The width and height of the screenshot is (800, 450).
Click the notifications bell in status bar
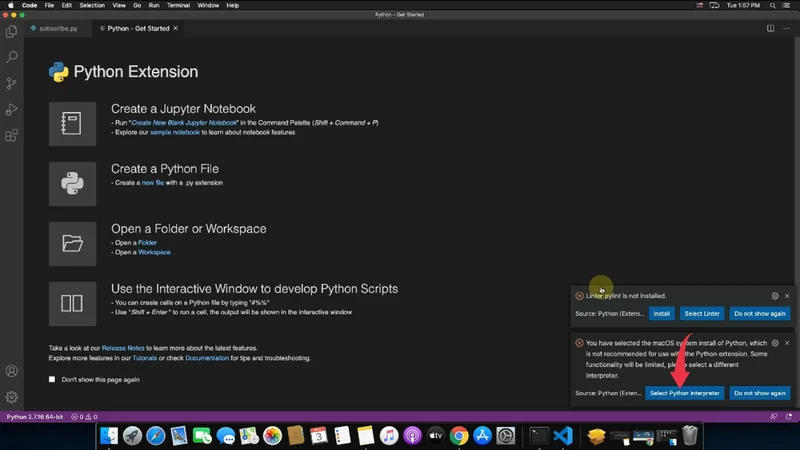(789, 416)
